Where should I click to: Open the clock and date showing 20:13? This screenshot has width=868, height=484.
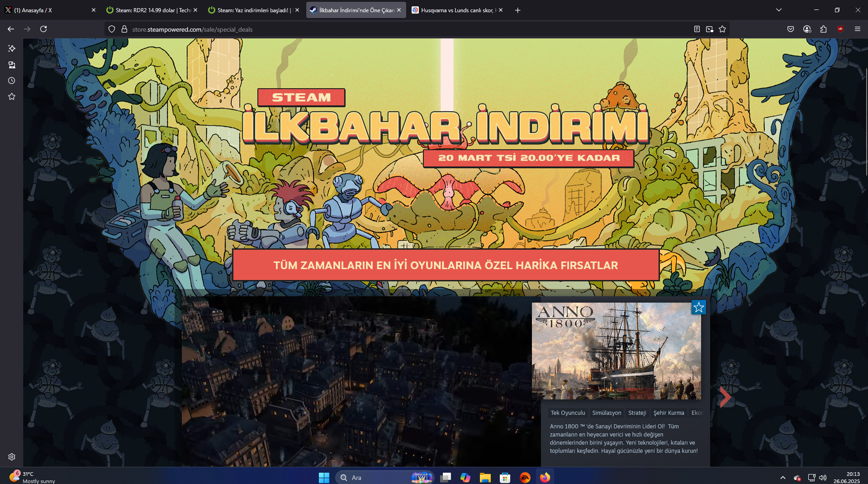pyautogui.click(x=847, y=478)
